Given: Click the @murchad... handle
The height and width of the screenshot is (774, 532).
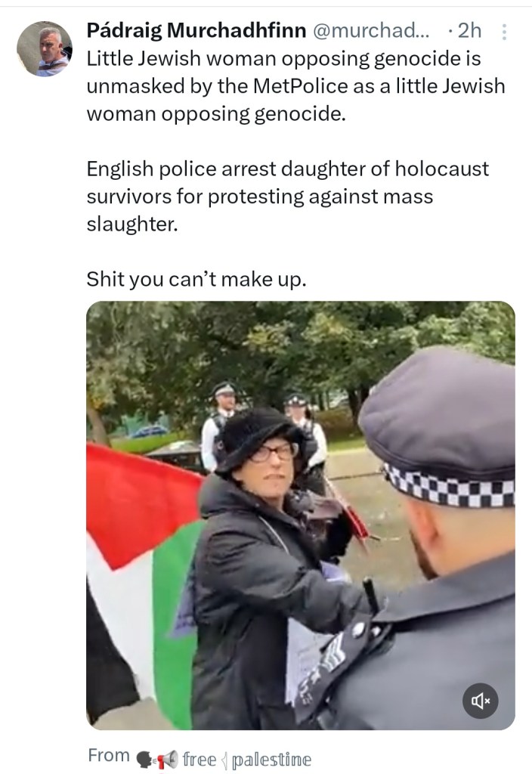Looking at the screenshot, I should point(371,30).
